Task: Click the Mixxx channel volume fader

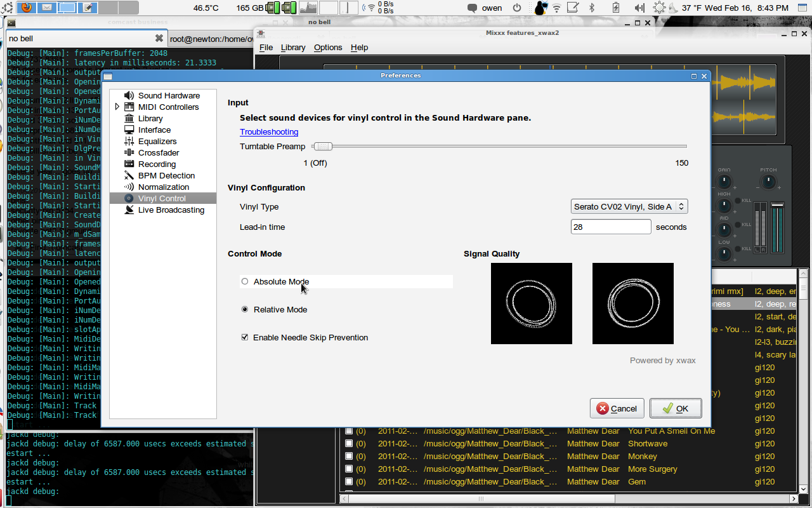Action: tap(778, 229)
